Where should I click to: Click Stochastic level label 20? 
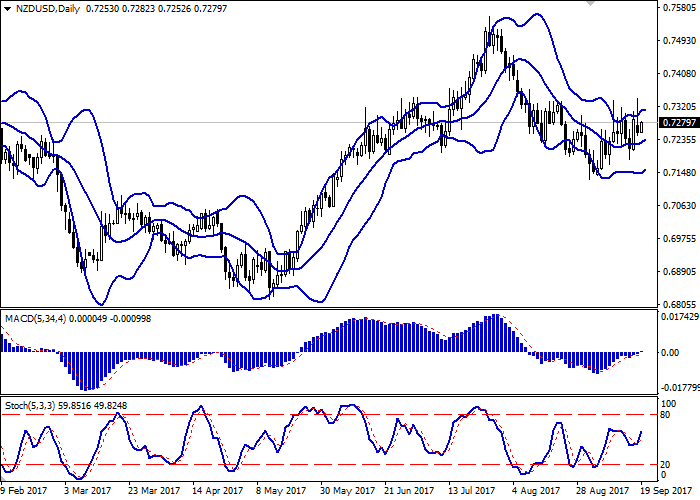click(x=665, y=465)
